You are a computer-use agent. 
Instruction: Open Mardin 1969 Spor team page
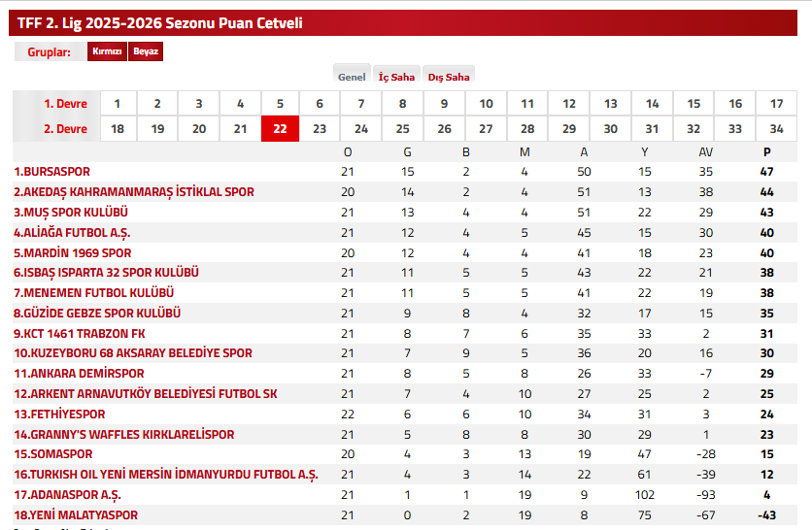coord(73,252)
